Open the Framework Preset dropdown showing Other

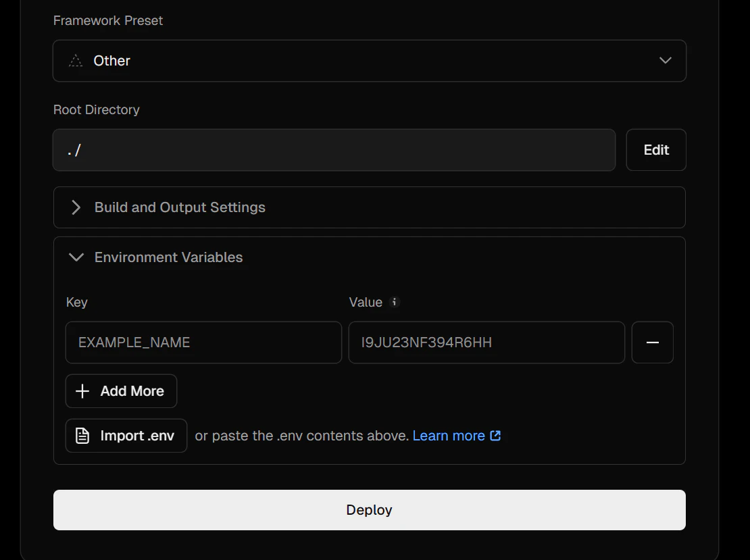370,61
